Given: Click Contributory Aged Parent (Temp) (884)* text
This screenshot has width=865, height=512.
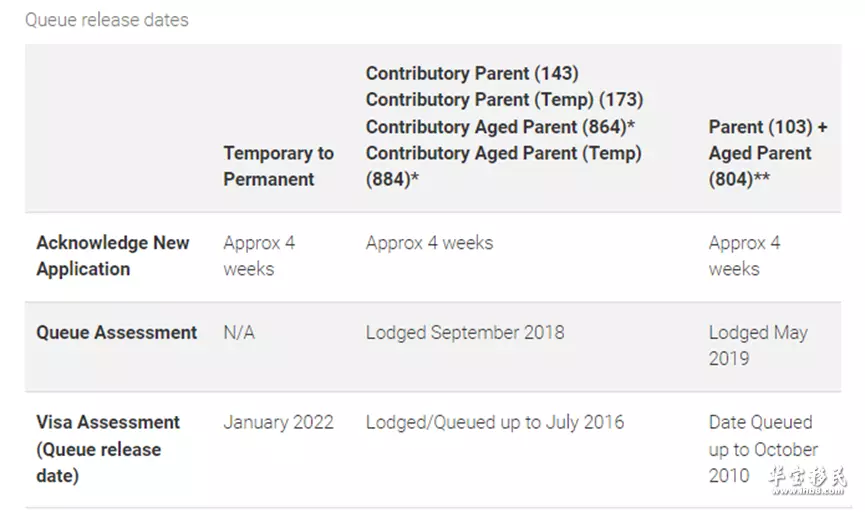Looking at the screenshot, I should [x=504, y=166].
